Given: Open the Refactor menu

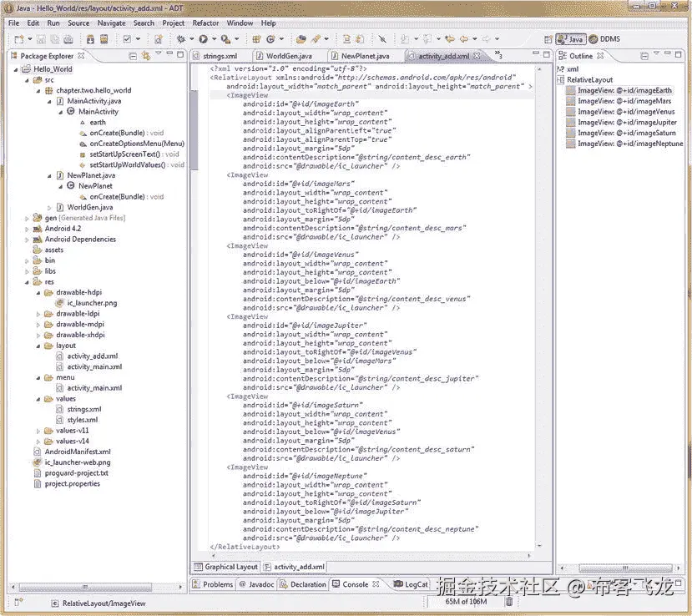Looking at the screenshot, I should tap(205, 23).
